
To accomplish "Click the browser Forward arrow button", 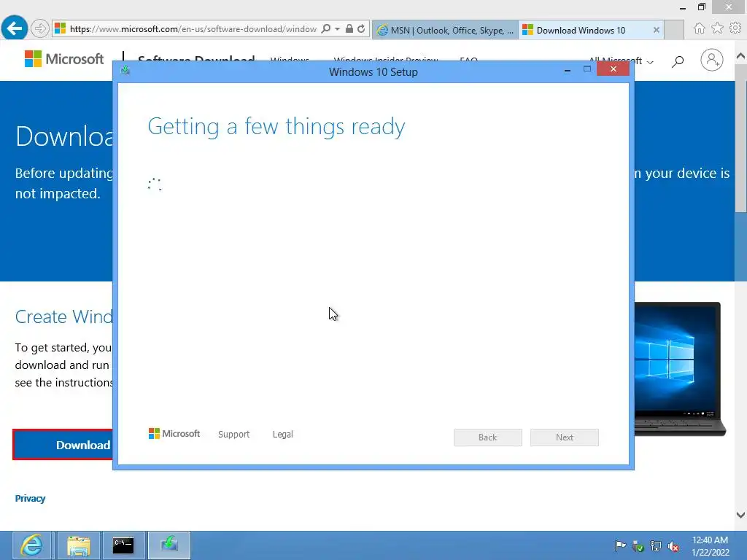I will click(40, 28).
